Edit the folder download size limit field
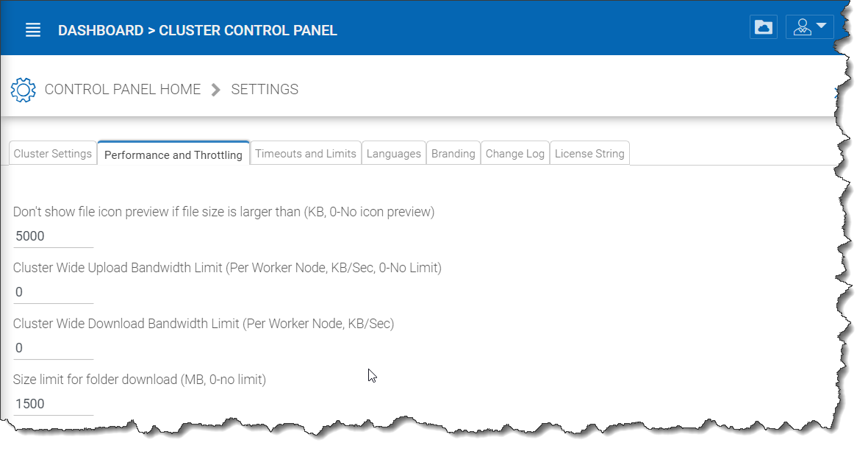Viewport: 868px width, 451px height. click(x=53, y=404)
